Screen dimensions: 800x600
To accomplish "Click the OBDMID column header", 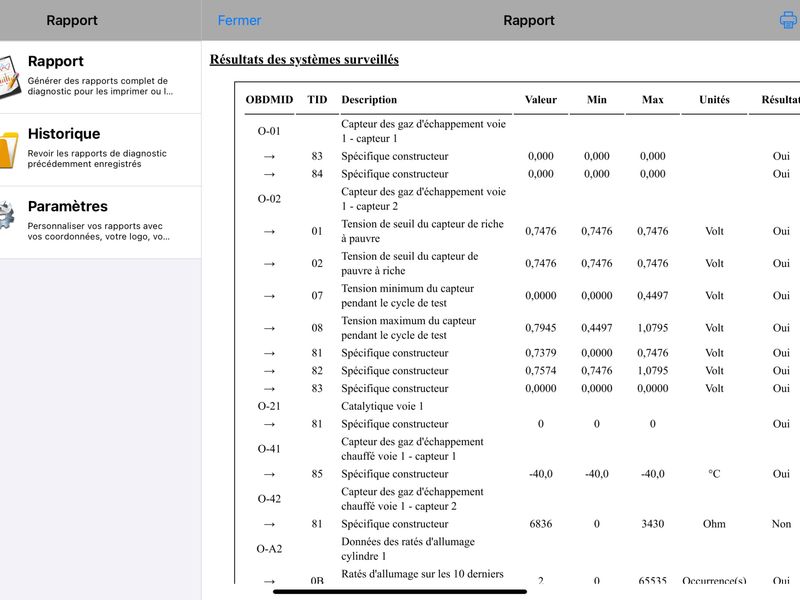I will tap(269, 99).
